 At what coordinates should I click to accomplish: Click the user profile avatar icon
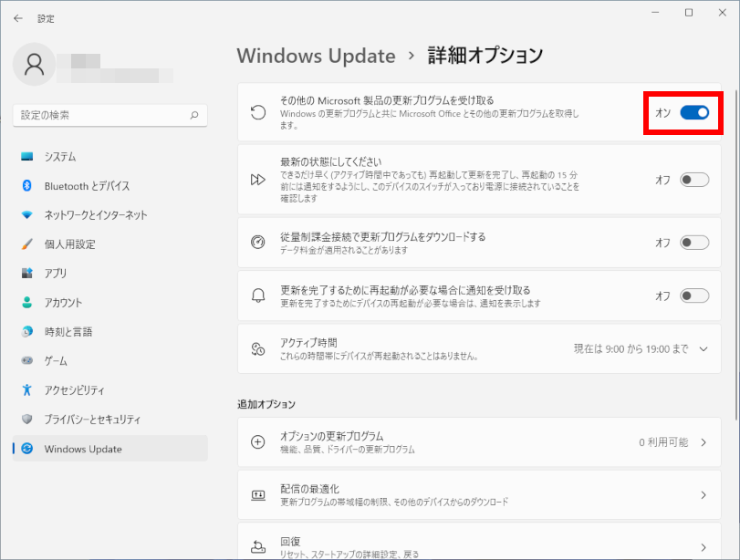tap(35, 63)
